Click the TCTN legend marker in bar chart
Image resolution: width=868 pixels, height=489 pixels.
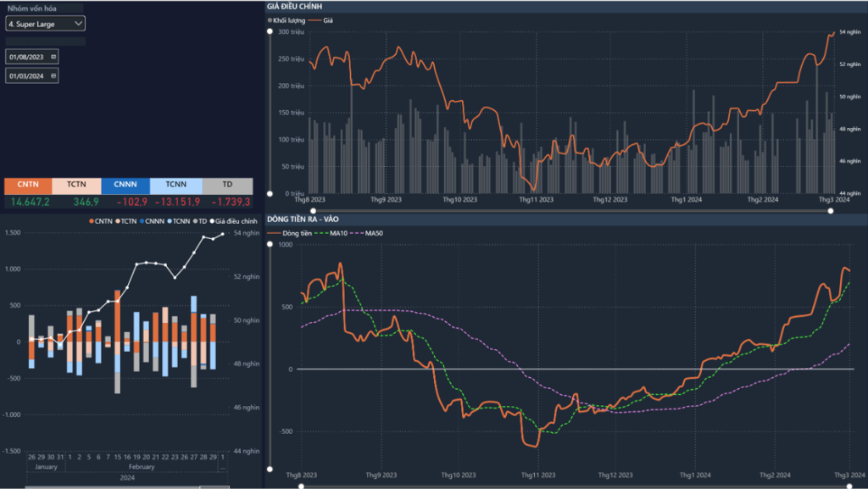[x=118, y=220]
